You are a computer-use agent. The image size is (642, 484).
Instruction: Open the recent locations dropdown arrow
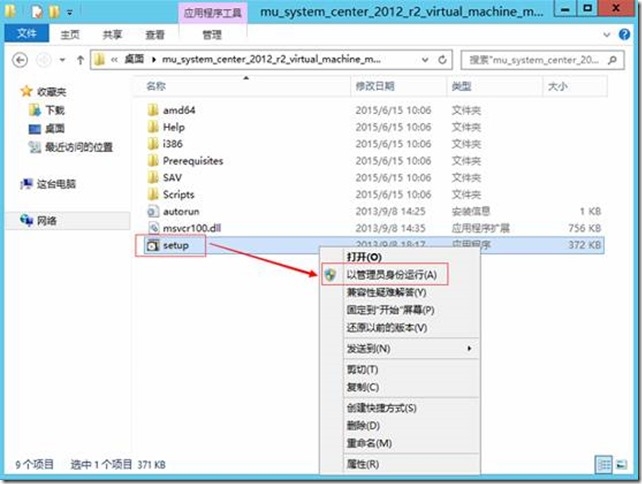click(62, 61)
